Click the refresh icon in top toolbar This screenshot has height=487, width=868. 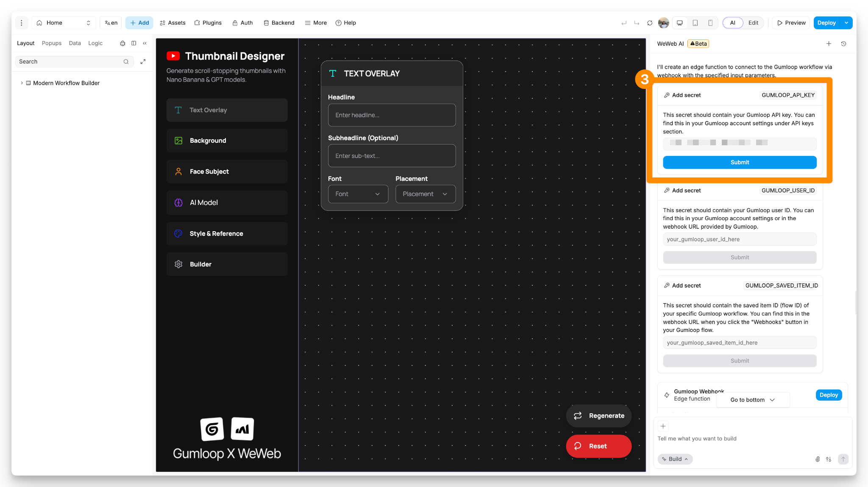(649, 23)
